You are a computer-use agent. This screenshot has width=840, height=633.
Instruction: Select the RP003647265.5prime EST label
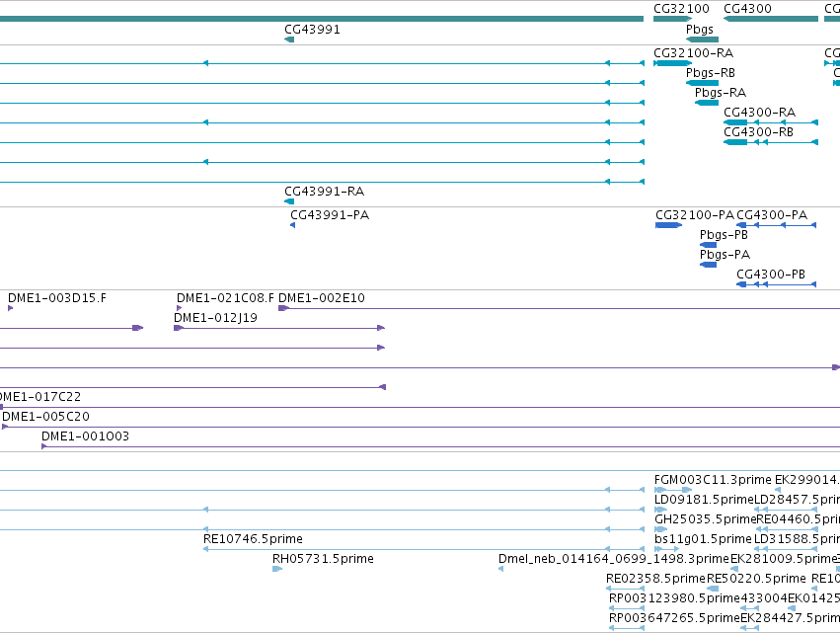tap(674, 618)
